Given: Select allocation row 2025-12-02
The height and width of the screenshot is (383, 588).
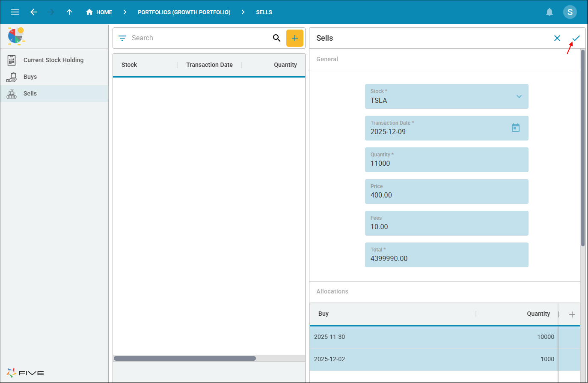Looking at the screenshot, I should click(445, 359).
